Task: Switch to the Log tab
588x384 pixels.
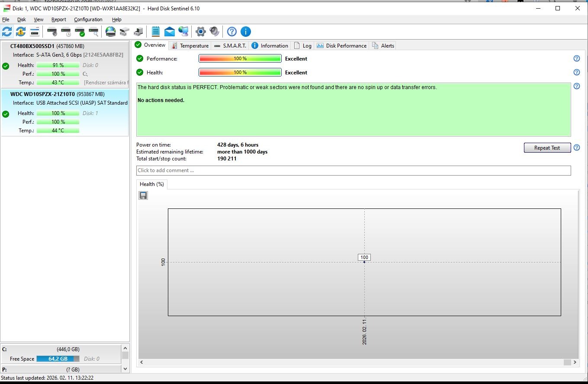Action: (303, 45)
